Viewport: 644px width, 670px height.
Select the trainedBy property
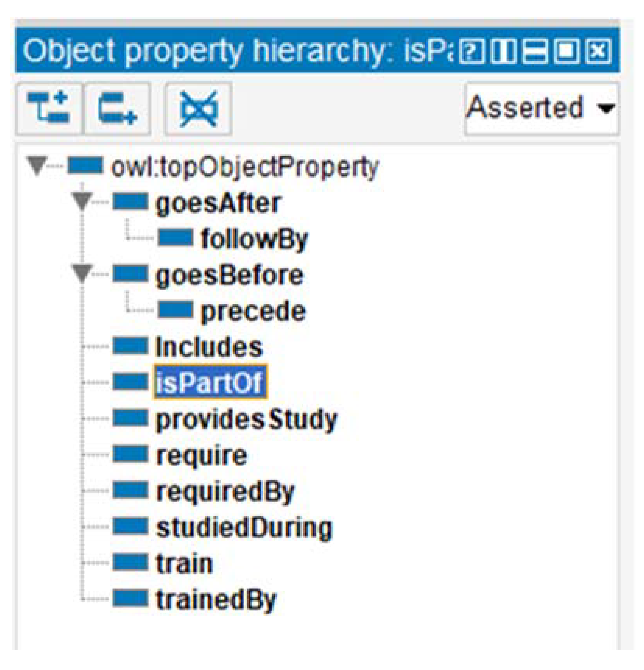pos(216,599)
